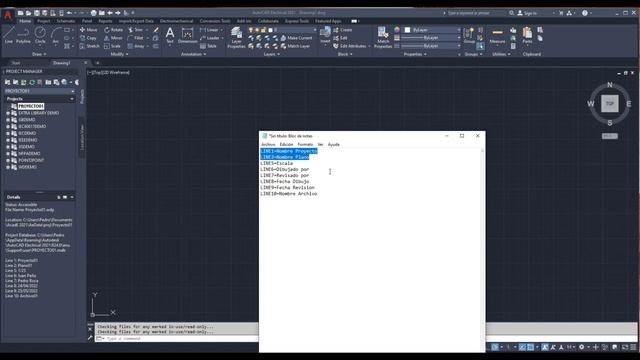Click the Move tool

click(89, 30)
